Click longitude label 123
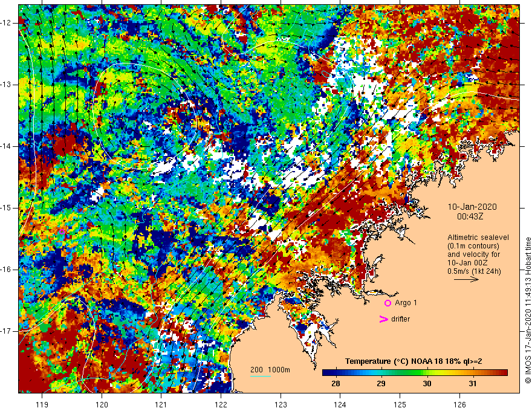The height and width of the screenshot is (411, 532). 281,404
